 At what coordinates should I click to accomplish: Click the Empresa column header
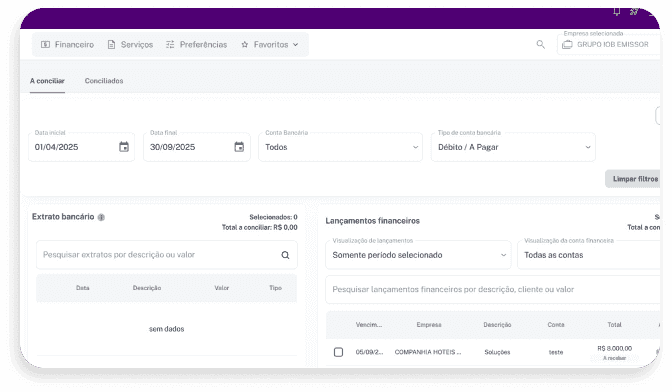pyautogui.click(x=429, y=325)
